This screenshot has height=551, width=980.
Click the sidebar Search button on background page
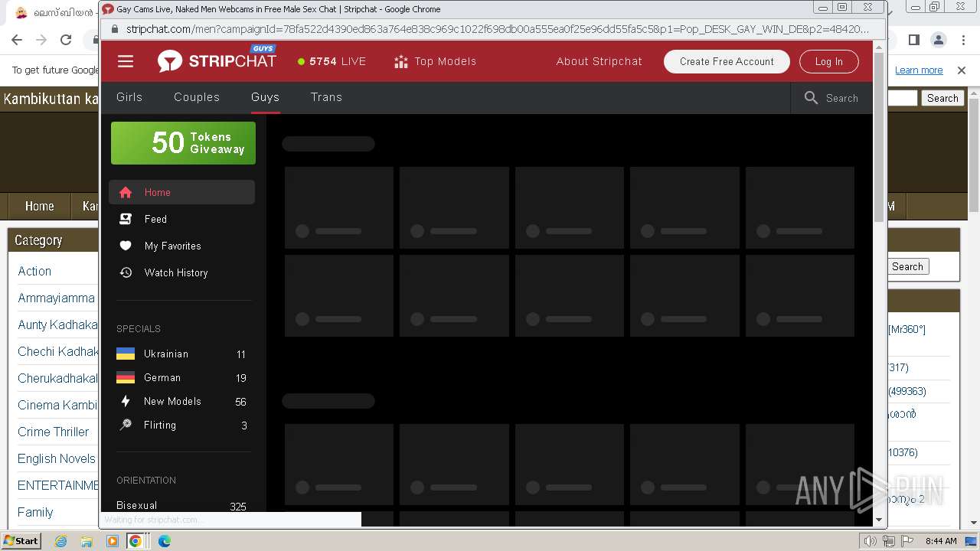point(907,266)
